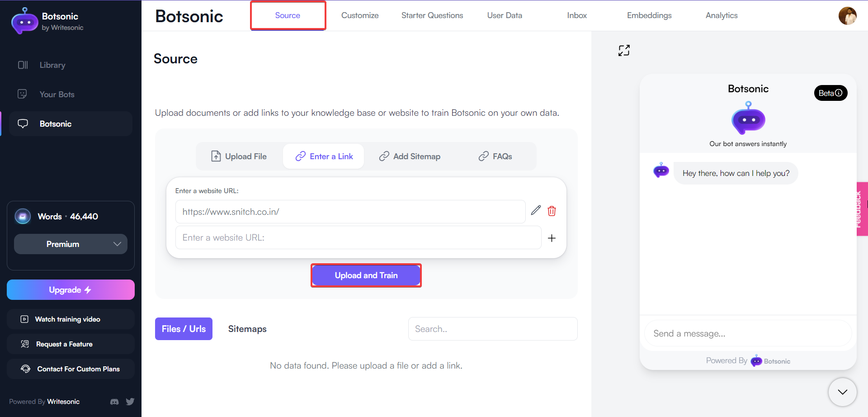Select the Upload File option
868x417 pixels.
pos(239,156)
